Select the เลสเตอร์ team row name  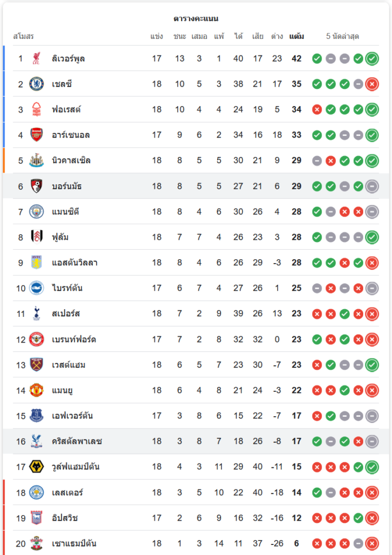click(x=67, y=492)
